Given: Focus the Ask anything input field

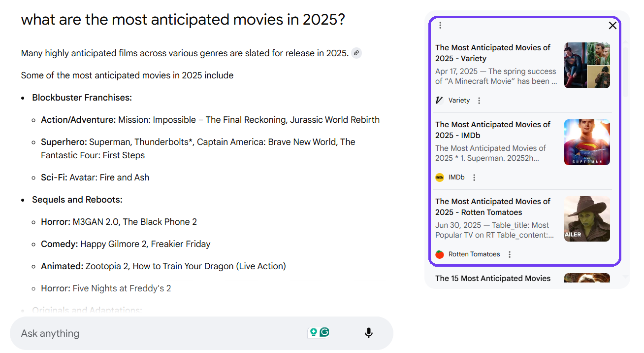Looking at the screenshot, I should tap(158, 333).
